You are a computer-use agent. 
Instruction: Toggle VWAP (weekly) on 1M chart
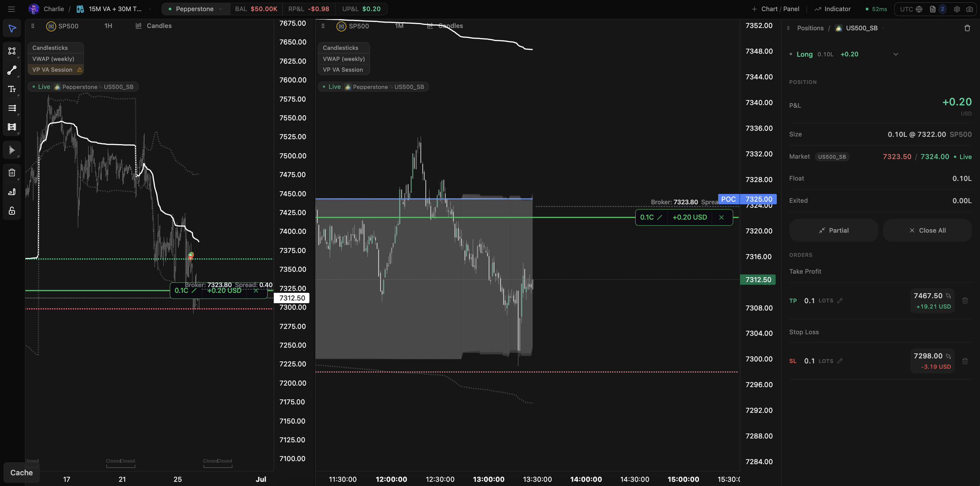(x=344, y=59)
